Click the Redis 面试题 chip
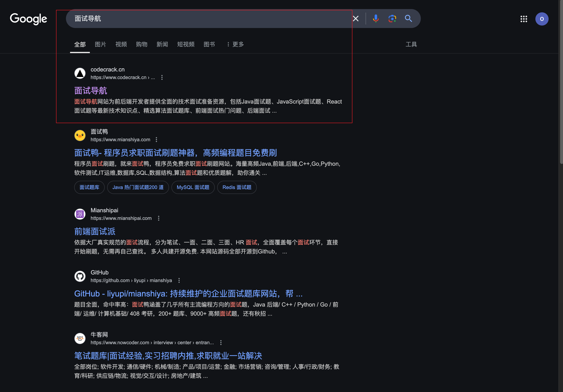The width and height of the screenshot is (563, 392). [x=237, y=187]
